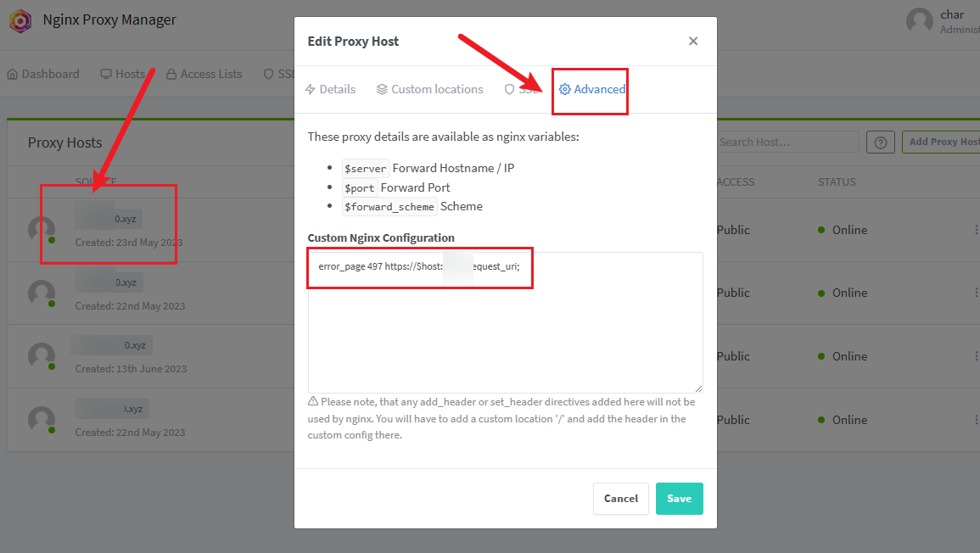980x553 pixels.
Task: Click the gear icon on Advanced tab
Action: click(565, 89)
